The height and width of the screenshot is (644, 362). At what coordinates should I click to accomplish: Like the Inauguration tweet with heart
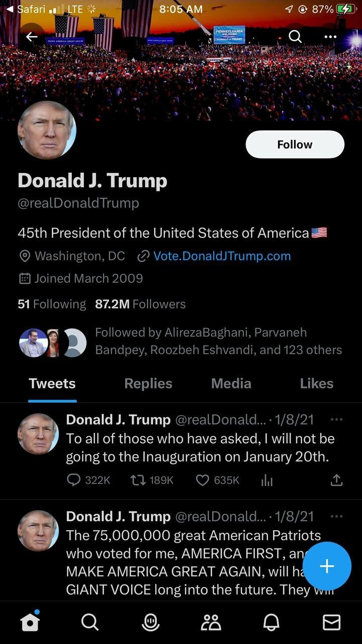(217, 480)
